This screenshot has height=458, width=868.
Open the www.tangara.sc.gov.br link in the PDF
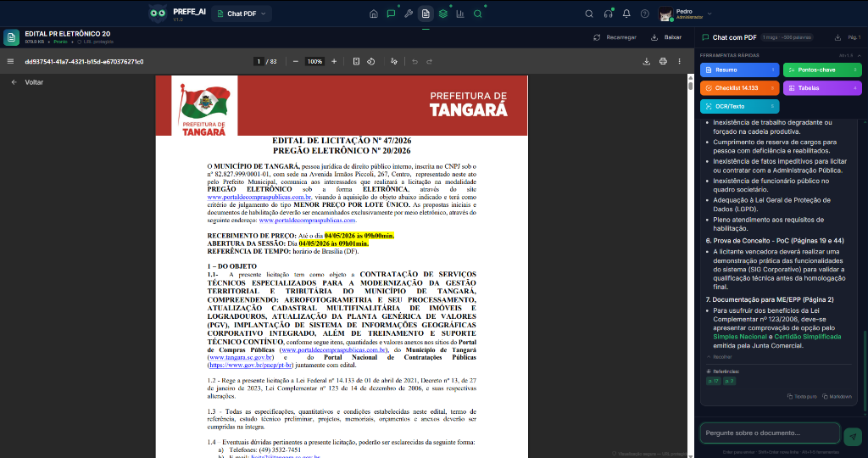(x=241, y=358)
